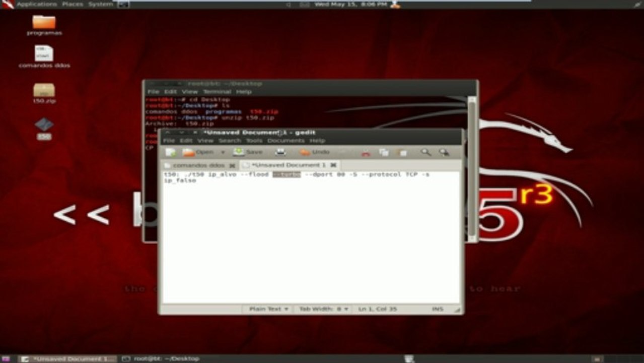The width and height of the screenshot is (644, 363).
Task: Click the Cut scissors icon in gedit
Action: 366,152
